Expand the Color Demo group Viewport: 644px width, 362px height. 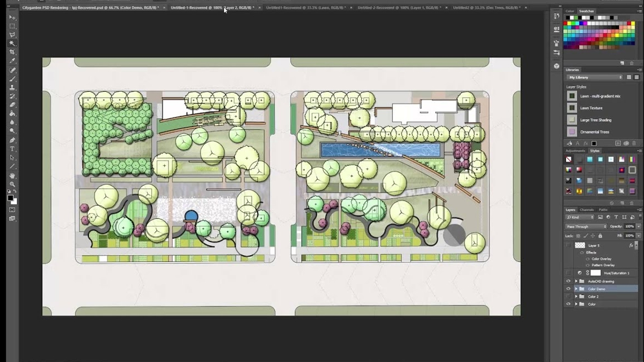pyautogui.click(x=576, y=289)
